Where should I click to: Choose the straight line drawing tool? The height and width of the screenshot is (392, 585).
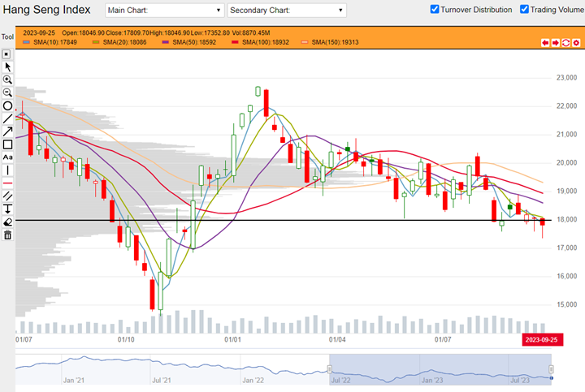pos(7,118)
